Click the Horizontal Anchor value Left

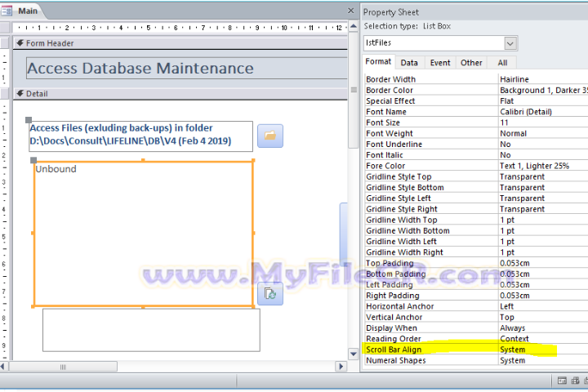[543, 306]
